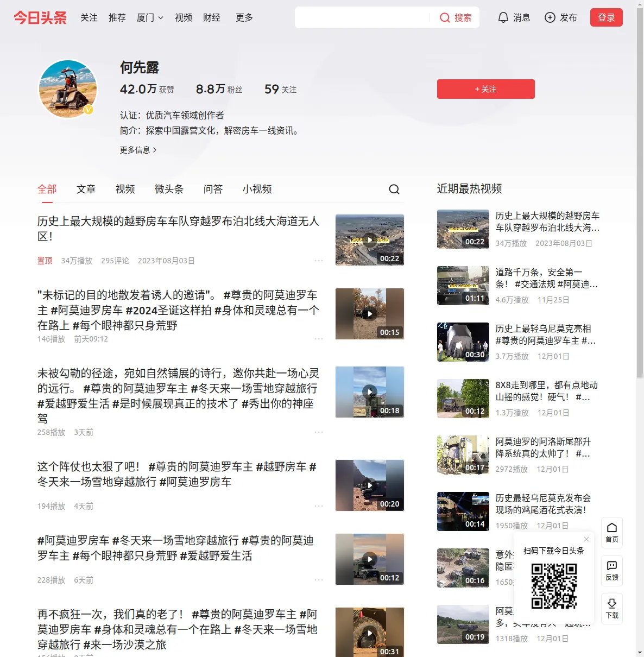Switch to the 视频 profile tab
Viewport: 644px width, 657px height.
tap(125, 189)
